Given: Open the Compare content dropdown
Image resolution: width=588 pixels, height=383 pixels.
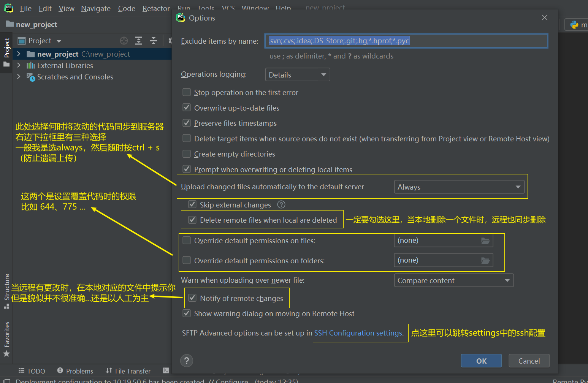Looking at the screenshot, I should click(x=453, y=280).
